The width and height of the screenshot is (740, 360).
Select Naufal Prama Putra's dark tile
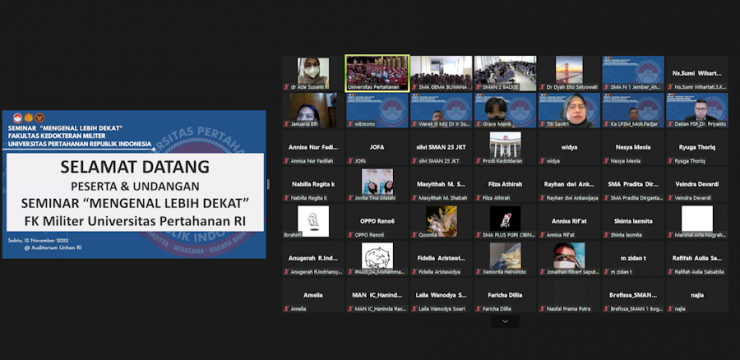click(569, 295)
